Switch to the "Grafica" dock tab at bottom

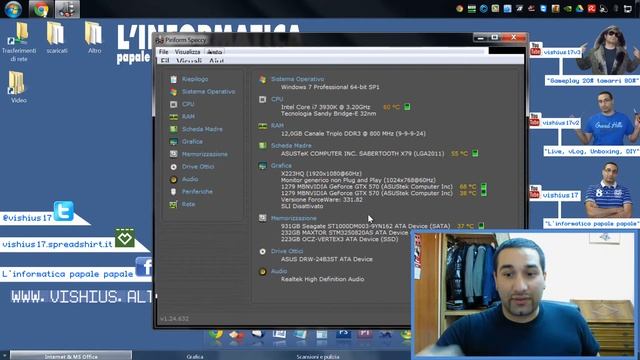pos(195,356)
